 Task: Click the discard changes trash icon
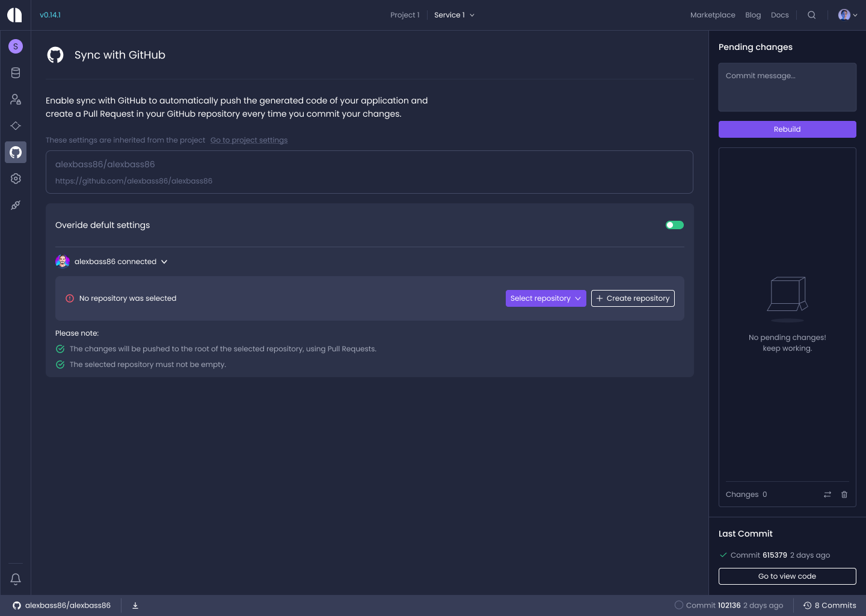tap(844, 494)
